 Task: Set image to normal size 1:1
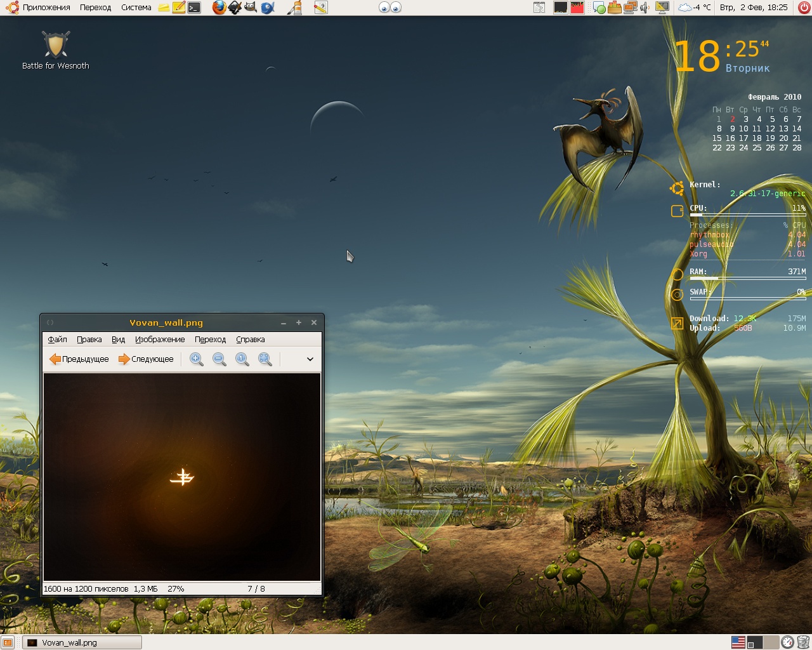point(242,359)
